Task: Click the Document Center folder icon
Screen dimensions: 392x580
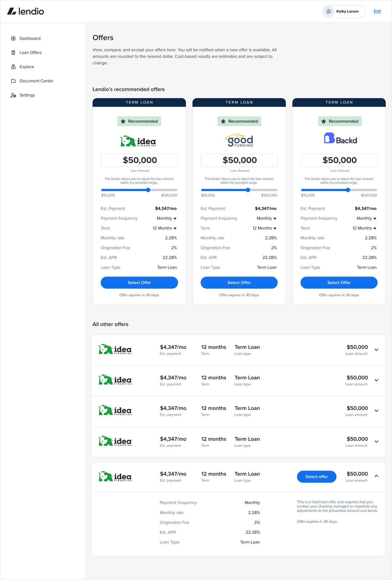Action: coord(13,81)
